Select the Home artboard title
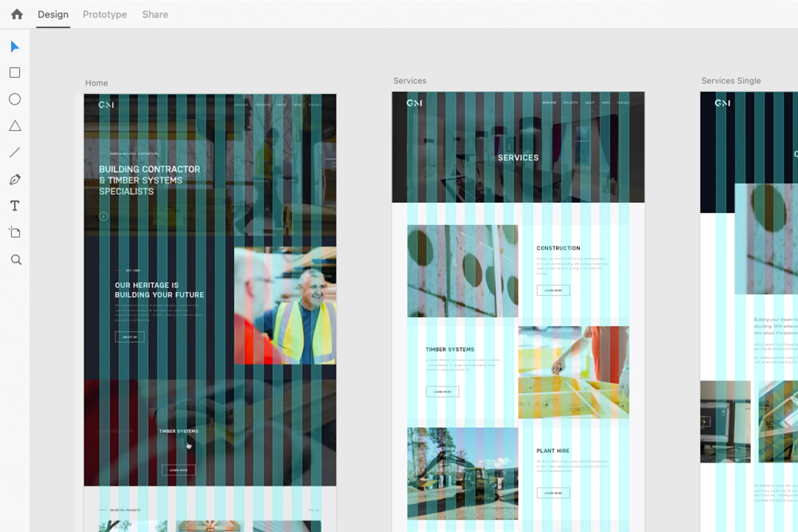Screen dimensions: 798x532 (96, 83)
